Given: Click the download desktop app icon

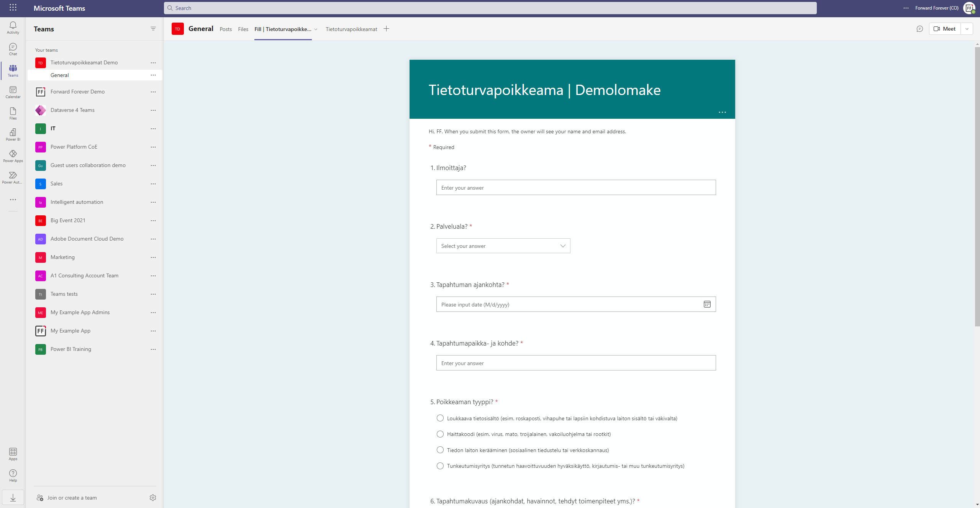Looking at the screenshot, I should click(x=13, y=497).
